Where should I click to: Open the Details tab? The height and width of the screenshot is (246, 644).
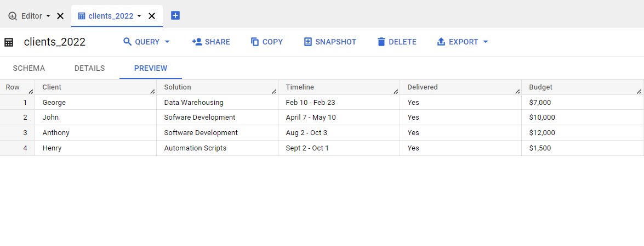point(89,69)
